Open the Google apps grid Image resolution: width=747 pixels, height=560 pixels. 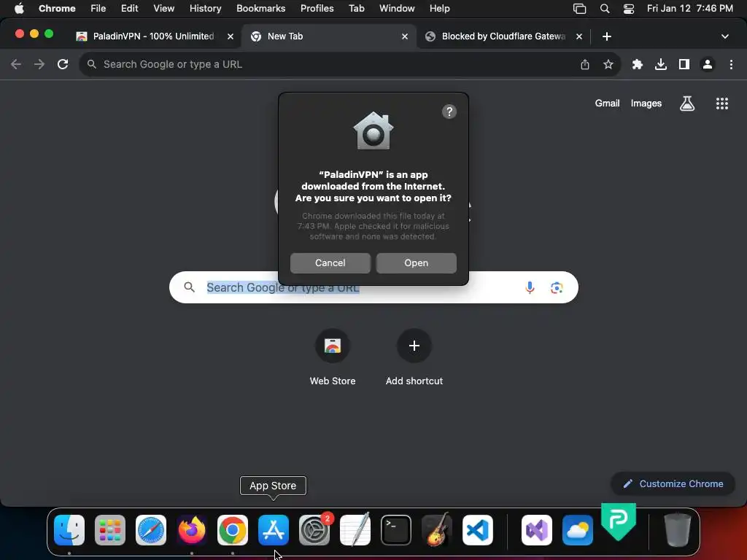(x=722, y=104)
